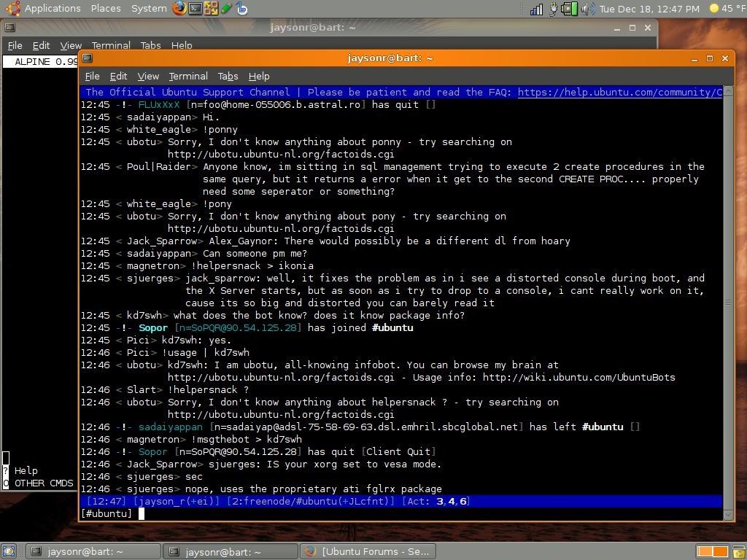747x560 pixels.
Task: Click the orange squares launcher icon
Action: [211, 8]
